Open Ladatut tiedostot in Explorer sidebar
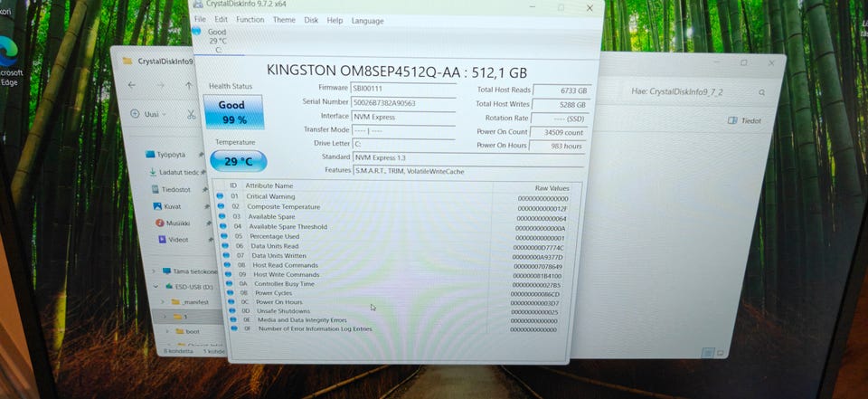Image resolution: width=868 pixels, height=399 pixels. pos(174,172)
